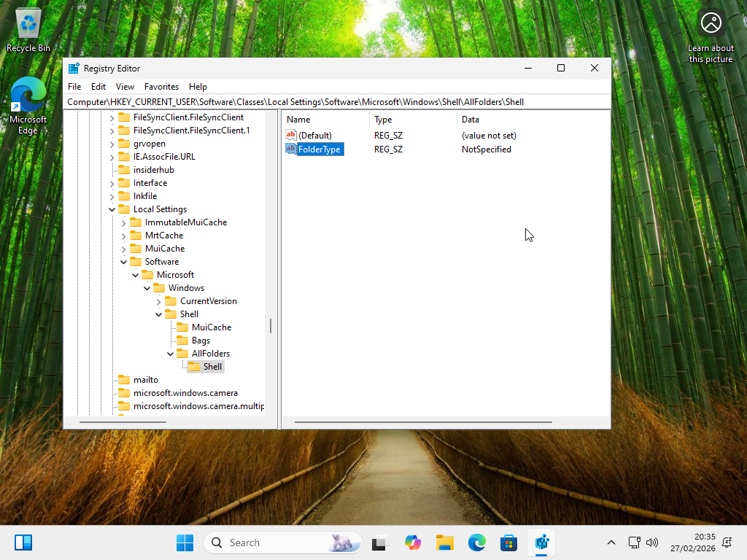747x560 pixels.
Task: Select the Interface key
Action: click(x=150, y=183)
